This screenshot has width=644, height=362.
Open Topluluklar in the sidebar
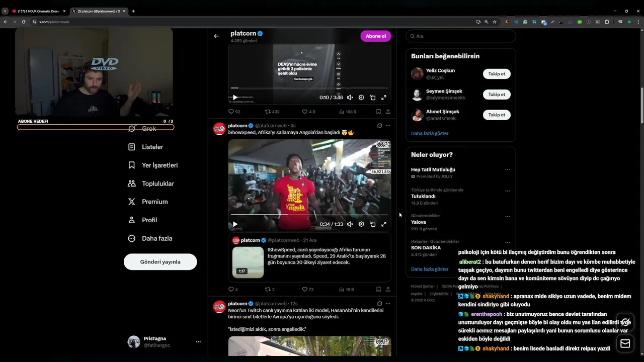coord(151,184)
